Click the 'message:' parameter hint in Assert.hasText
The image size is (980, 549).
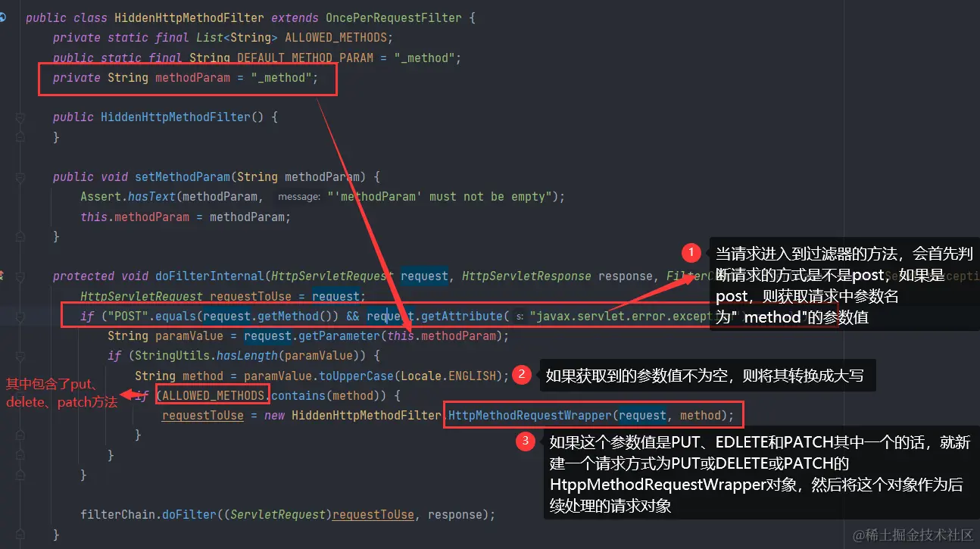point(298,197)
